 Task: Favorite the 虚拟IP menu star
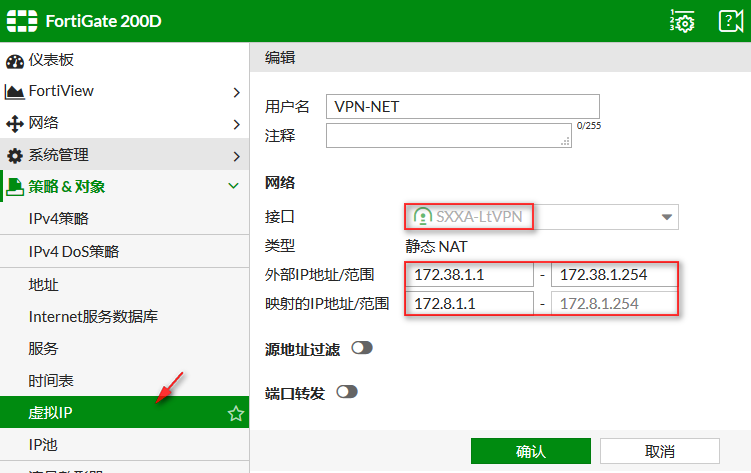coord(236,413)
